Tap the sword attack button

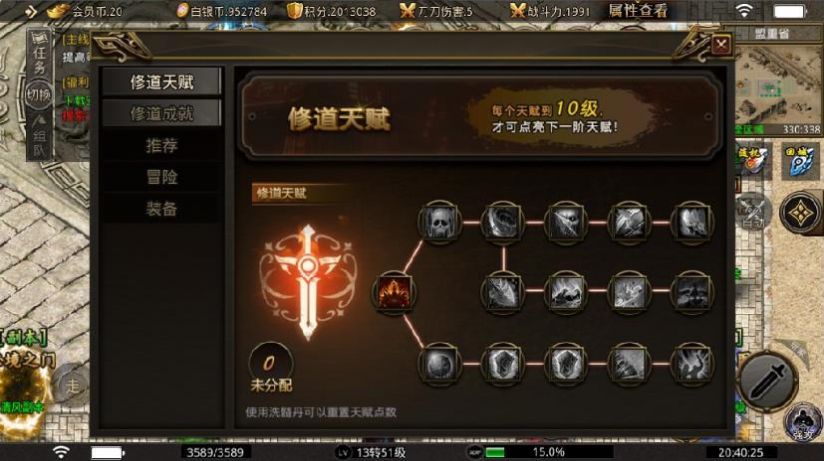click(x=767, y=382)
